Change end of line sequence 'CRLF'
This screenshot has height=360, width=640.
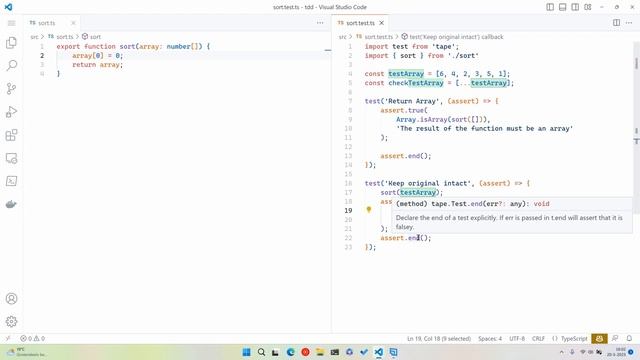538,339
